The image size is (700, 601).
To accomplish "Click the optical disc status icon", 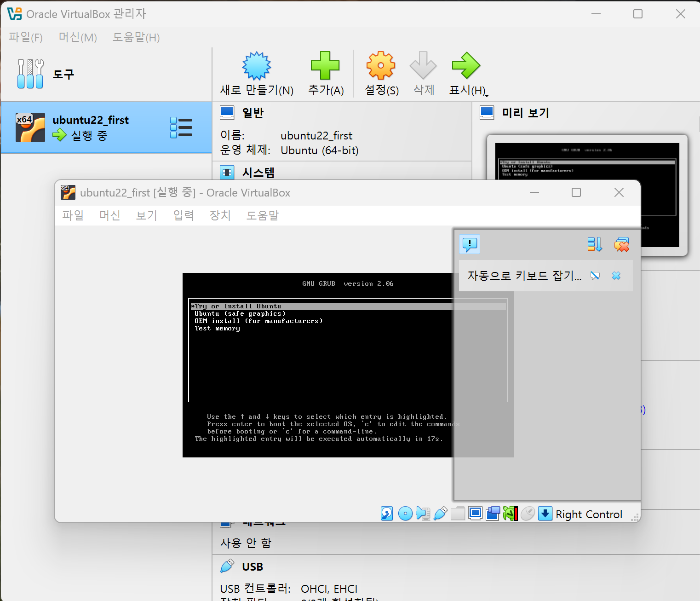I will [x=405, y=514].
